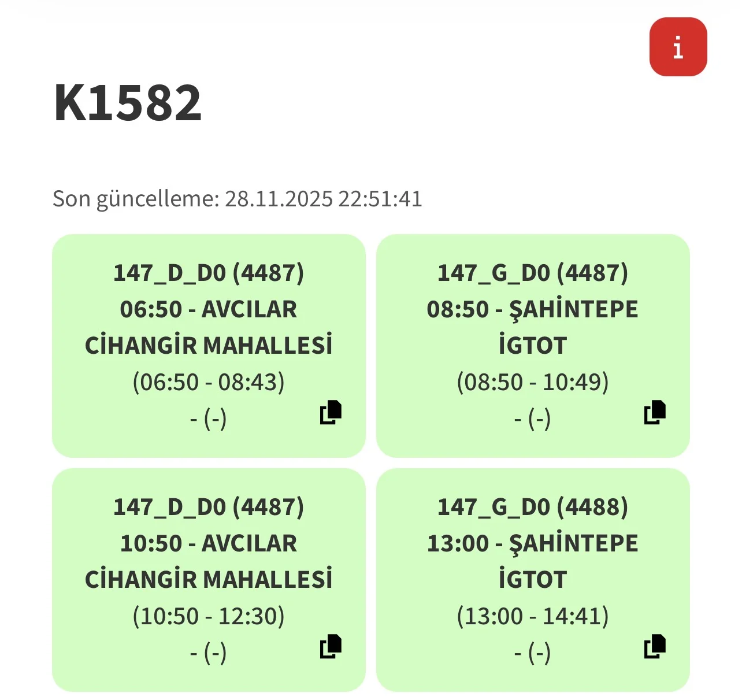The height and width of the screenshot is (700, 742).
Task: Click İGTOT text in the 13:00 card
Action: click(x=532, y=580)
